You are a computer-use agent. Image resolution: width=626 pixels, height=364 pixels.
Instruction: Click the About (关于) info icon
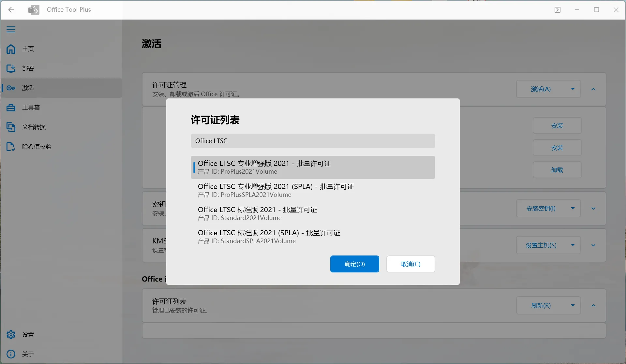pos(11,354)
